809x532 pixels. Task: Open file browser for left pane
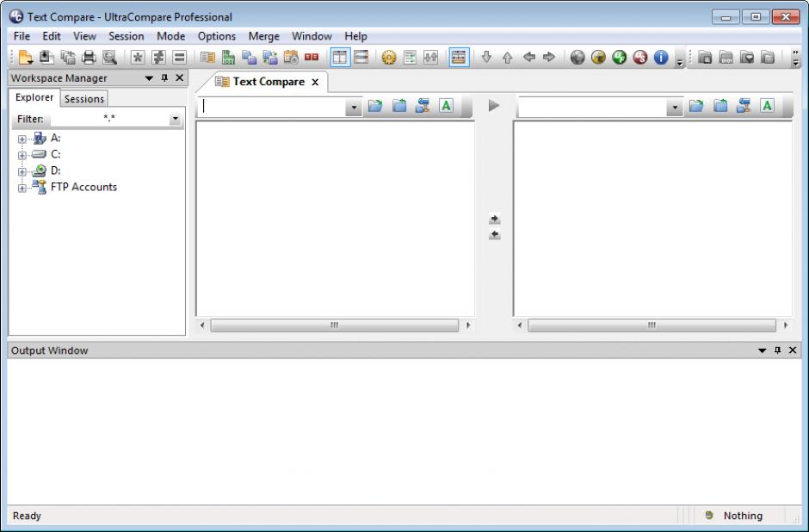[x=375, y=106]
